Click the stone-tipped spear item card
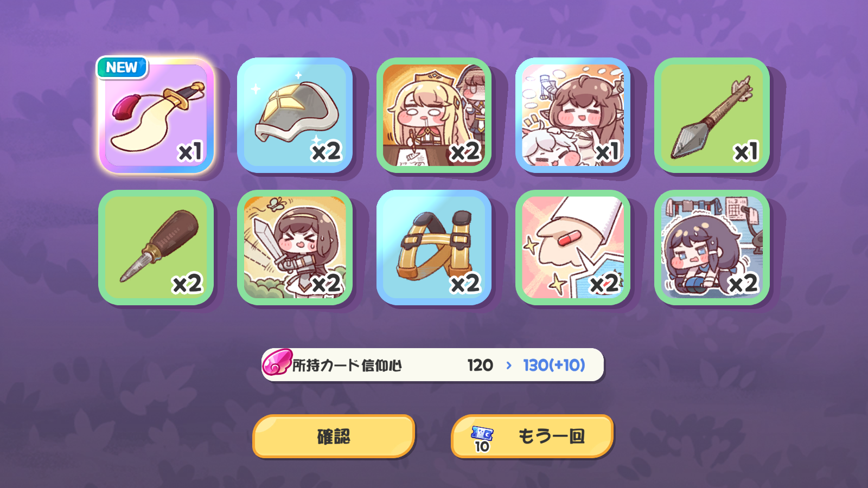The height and width of the screenshot is (488, 868). tap(712, 115)
